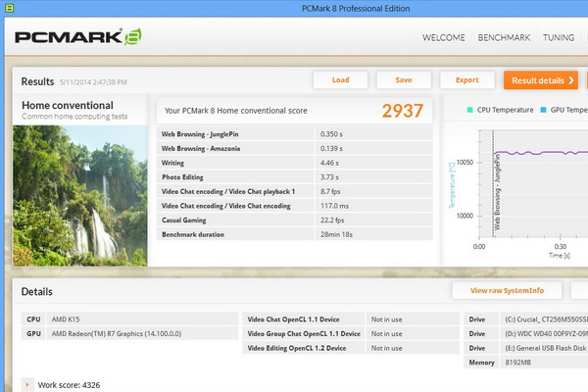588x392 pixels.
Task: Click the Home conventional heading
Action: (x=68, y=105)
